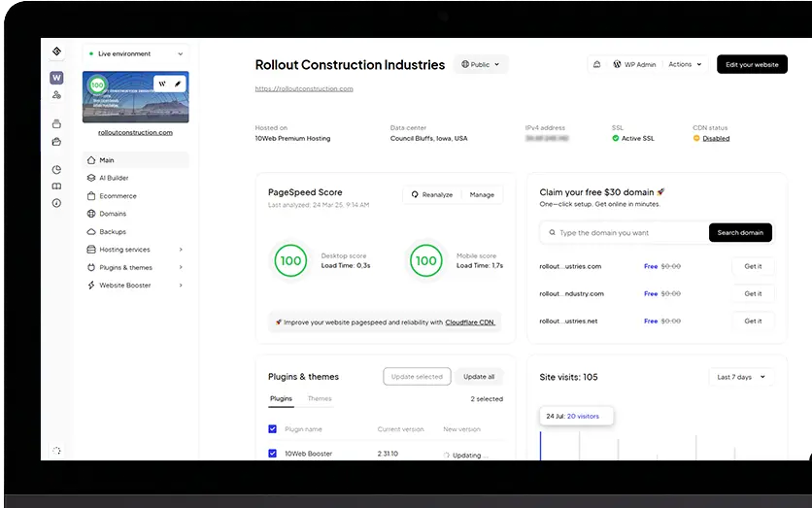Open the pie chart analytics icon
Viewport: 812px width, 508px height.
point(56,169)
